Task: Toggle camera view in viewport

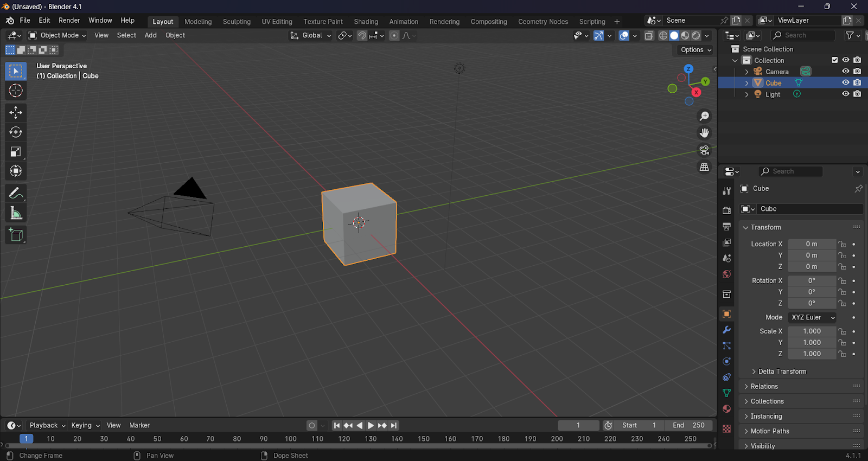Action: click(x=704, y=150)
